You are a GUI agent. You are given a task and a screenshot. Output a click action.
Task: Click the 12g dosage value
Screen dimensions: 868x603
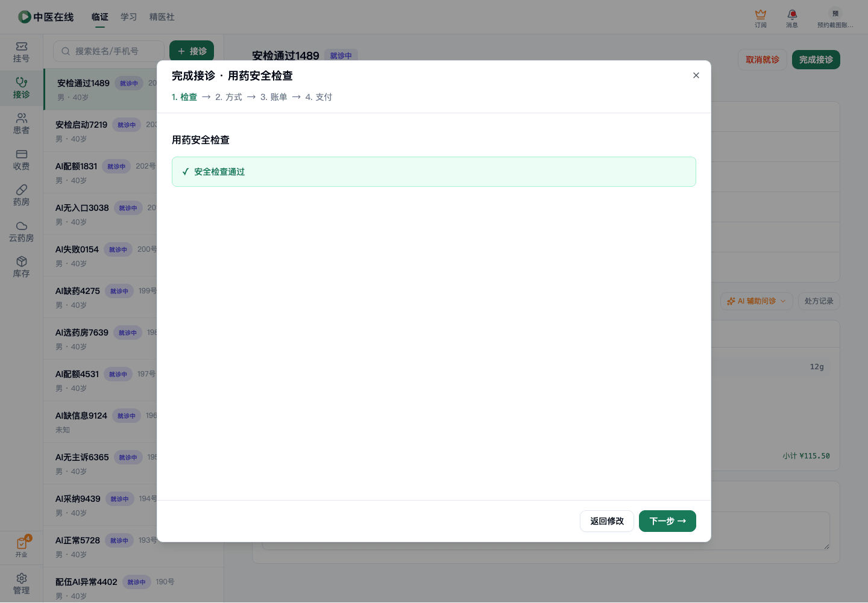(817, 367)
